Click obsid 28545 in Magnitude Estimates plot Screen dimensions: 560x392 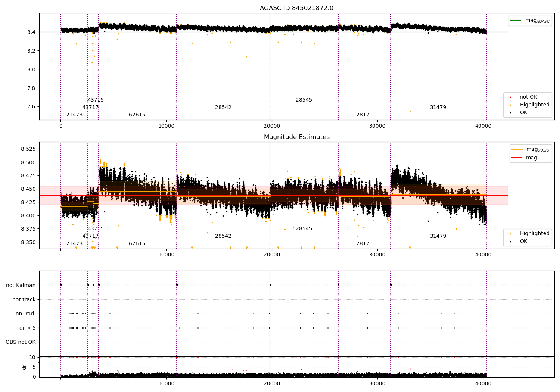(x=304, y=229)
